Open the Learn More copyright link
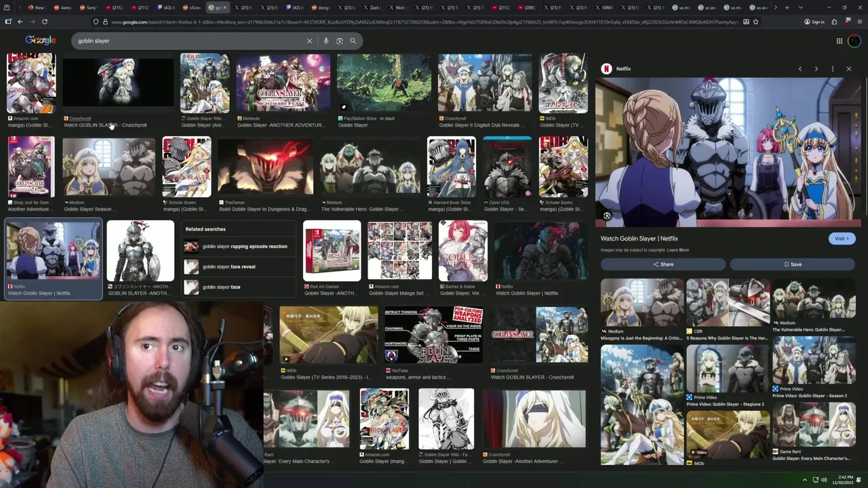This screenshot has height=488, width=868. (x=677, y=250)
